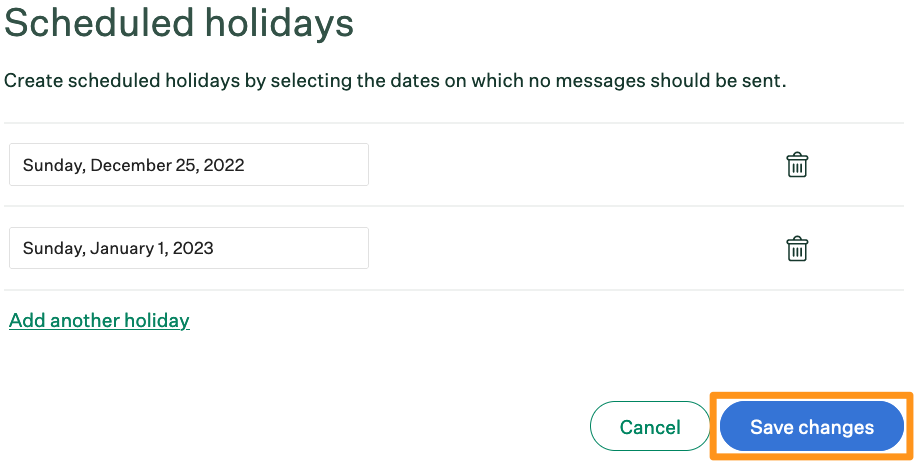
Task: Click trash icon beside Sunday, January 1
Action: (797, 249)
